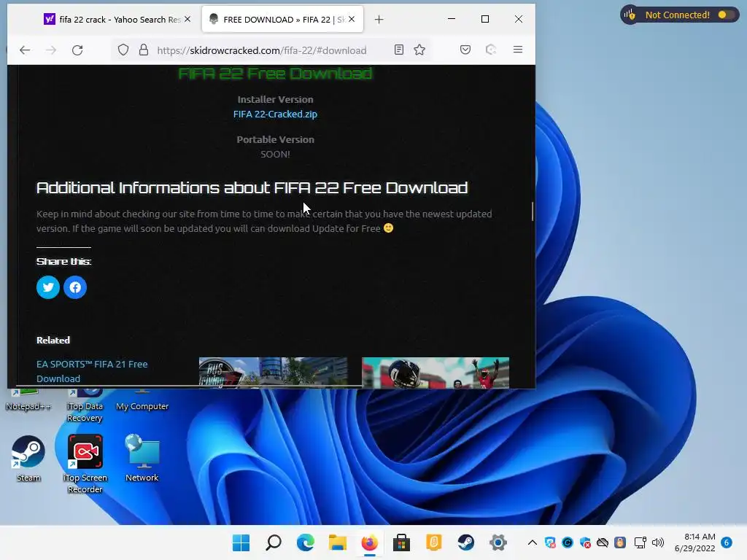Click the Not Connected widget icon
Screen dimensions: 747x560
click(x=630, y=15)
